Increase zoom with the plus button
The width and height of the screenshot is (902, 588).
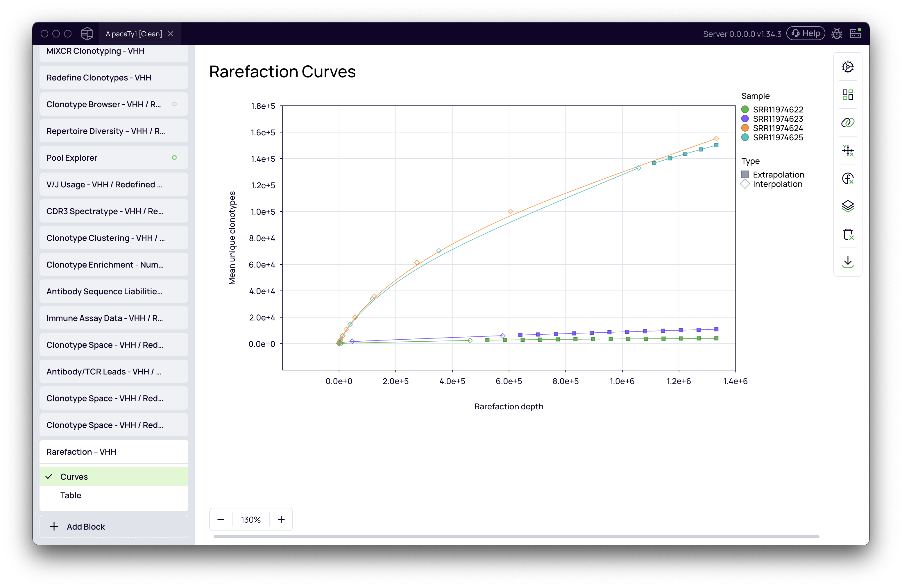[281, 519]
